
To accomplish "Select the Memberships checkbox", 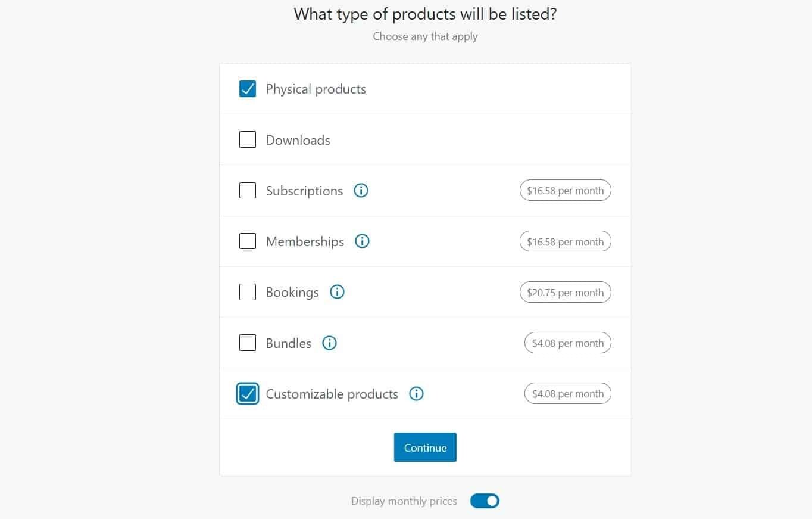I will [x=248, y=241].
